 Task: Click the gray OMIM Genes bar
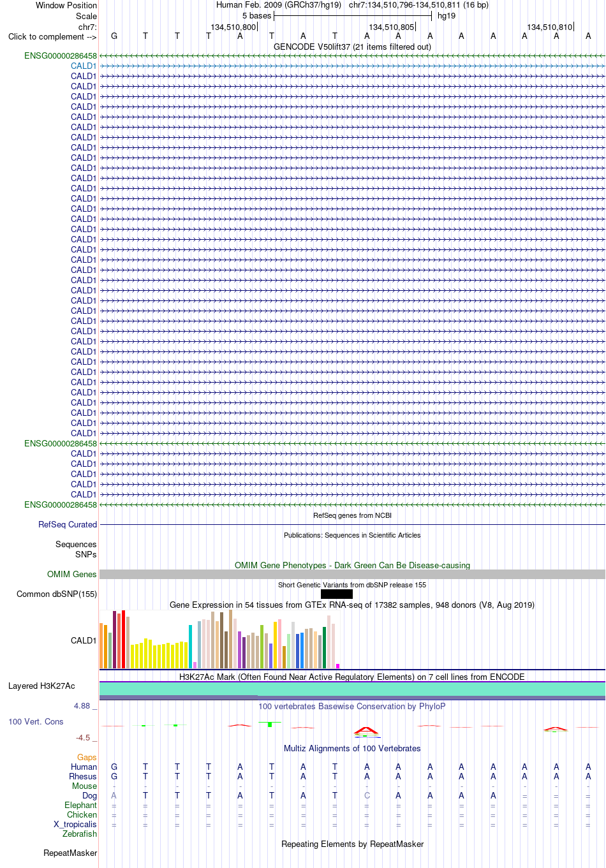[352, 574]
